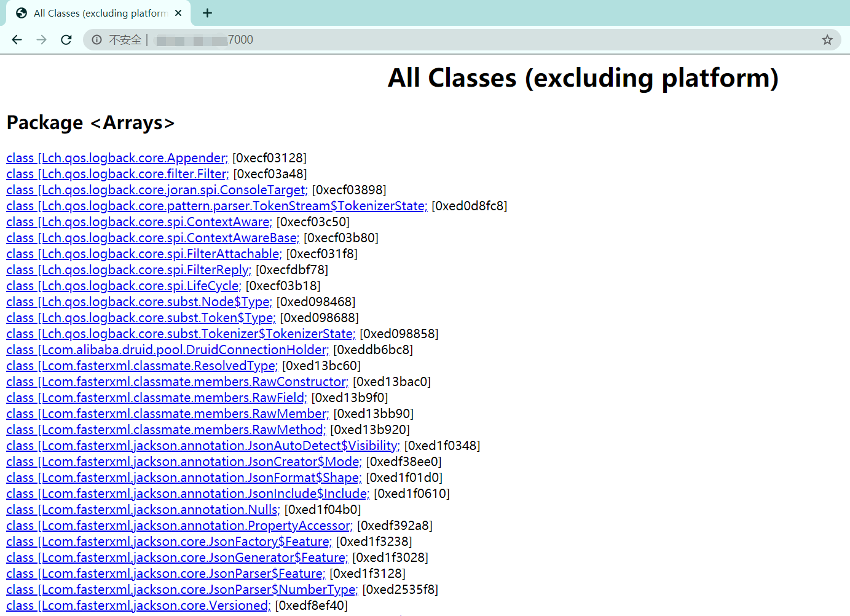Screen dimensions: 850x616
Task: Click the address text [0xed13bac0]
Action: [x=392, y=382]
